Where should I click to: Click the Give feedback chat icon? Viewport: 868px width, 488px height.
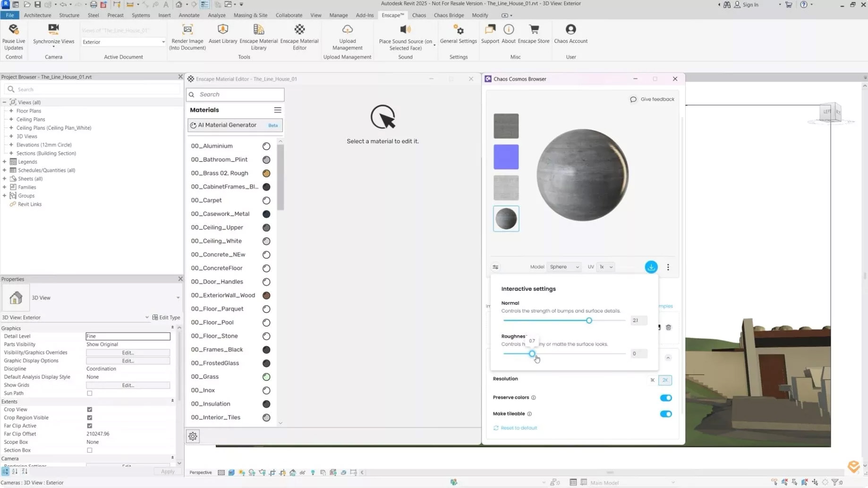click(x=633, y=100)
